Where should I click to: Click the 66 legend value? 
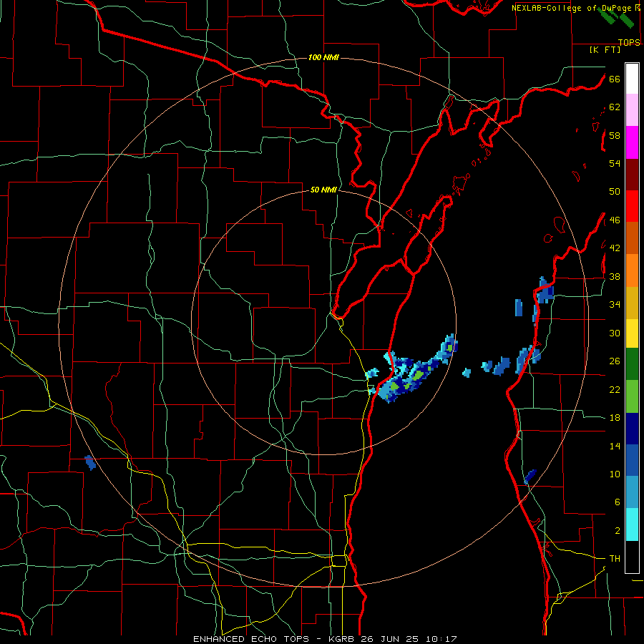tap(615, 79)
